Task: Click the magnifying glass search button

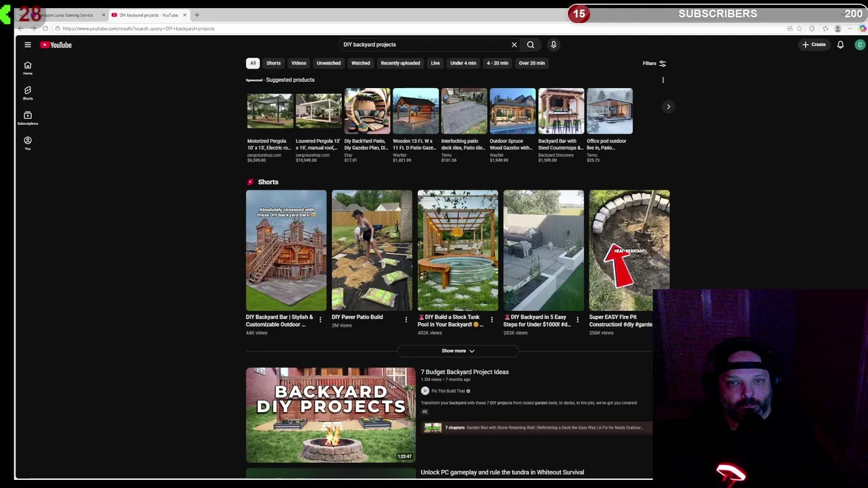Action: (530, 45)
